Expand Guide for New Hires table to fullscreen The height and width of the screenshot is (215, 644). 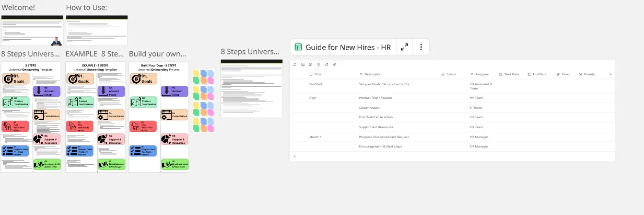pos(404,47)
